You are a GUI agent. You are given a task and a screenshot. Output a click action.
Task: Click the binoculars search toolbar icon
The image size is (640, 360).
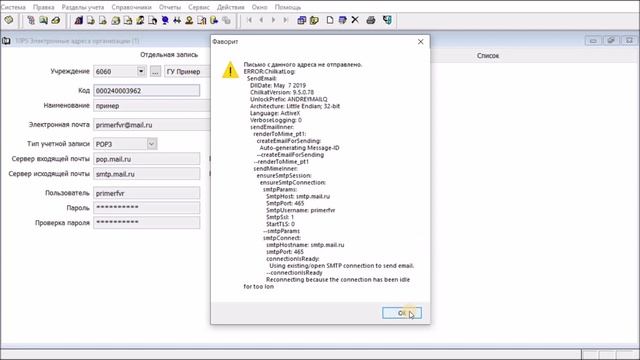coord(177,20)
